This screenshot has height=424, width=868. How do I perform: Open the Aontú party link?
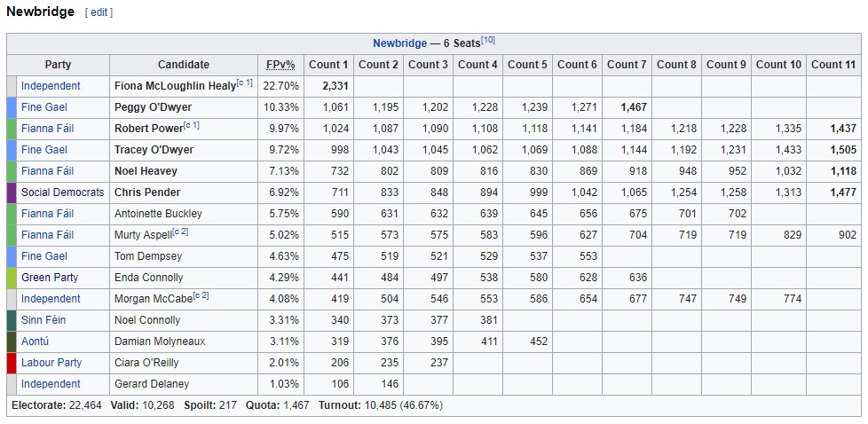pos(36,341)
